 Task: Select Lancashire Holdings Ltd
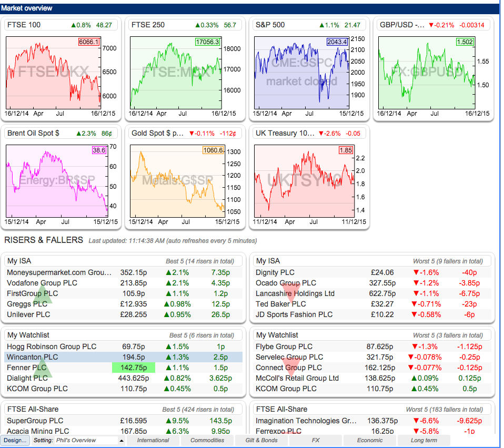click(x=295, y=293)
